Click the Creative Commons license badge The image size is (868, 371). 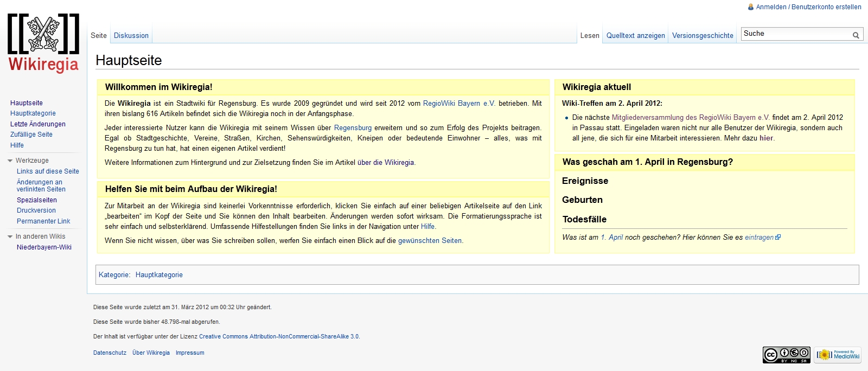pyautogui.click(x=786, y=355)
